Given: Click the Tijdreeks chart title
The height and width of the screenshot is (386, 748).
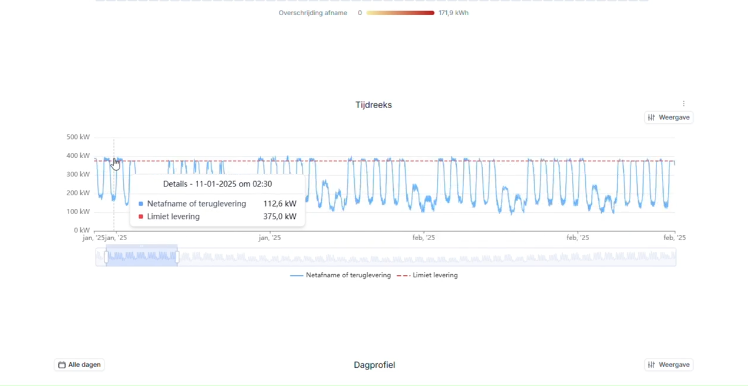Looking at the screenshot, I should tap(374, 105).
